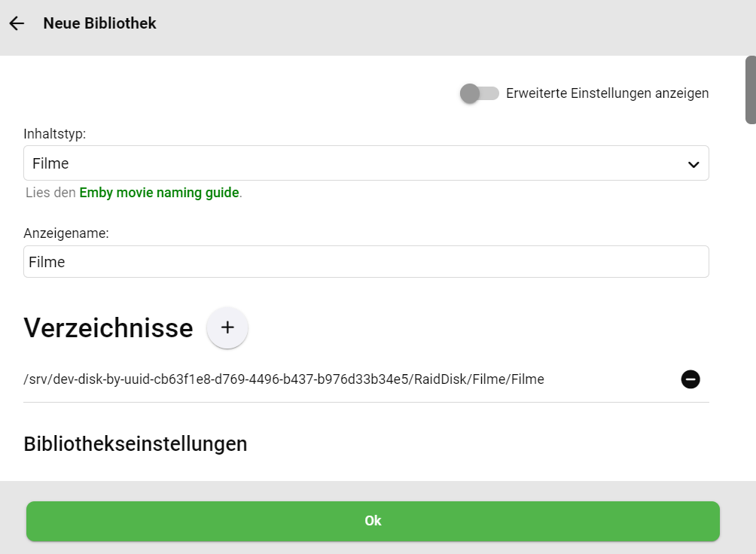The width and height of the screenshot is (756, 554).
Task: Click the vertical scrollbar thumb
Action: pos(750,90)
